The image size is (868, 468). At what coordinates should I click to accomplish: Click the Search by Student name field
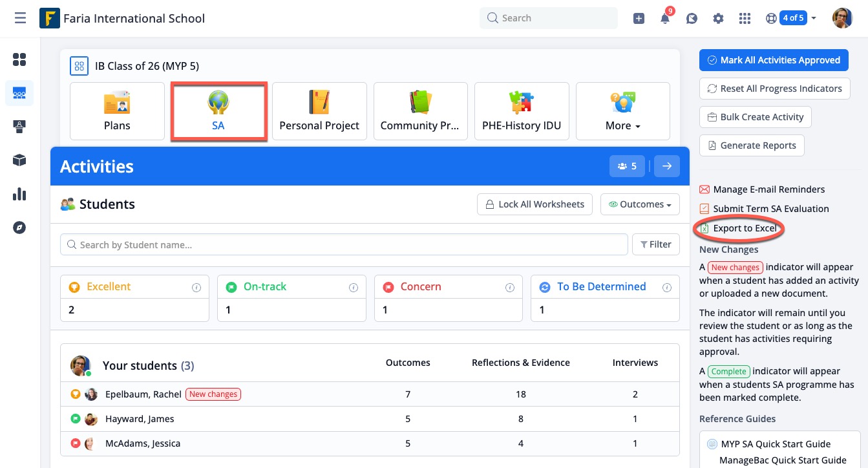344,245
